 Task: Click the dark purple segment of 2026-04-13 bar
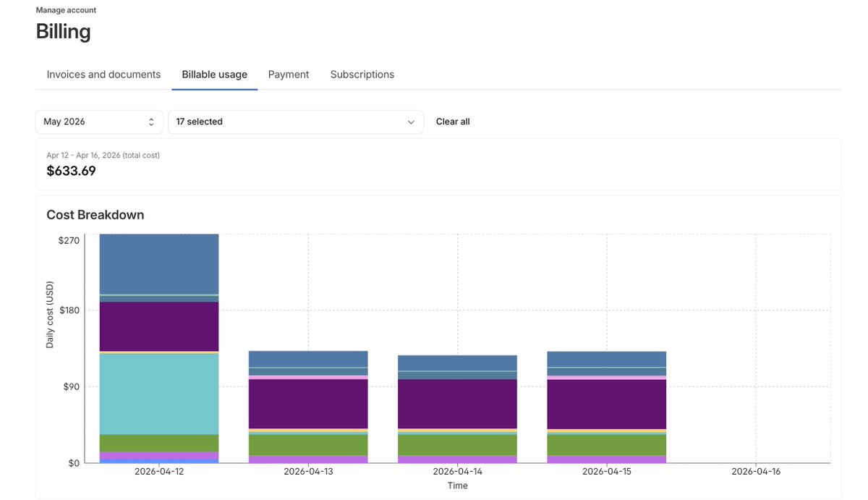[x=308, y=404]
